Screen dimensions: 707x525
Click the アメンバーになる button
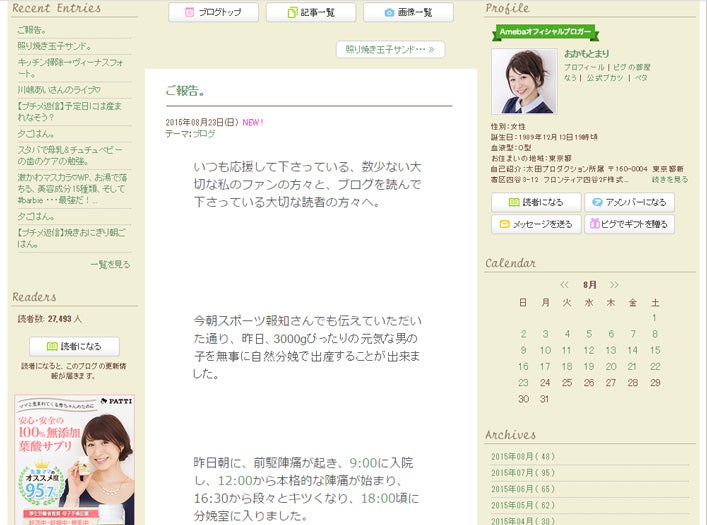coord(629,203)
